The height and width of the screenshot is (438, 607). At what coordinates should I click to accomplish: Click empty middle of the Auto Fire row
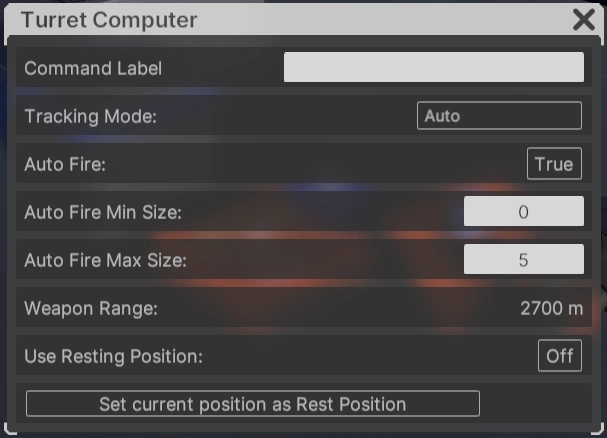(300, 164)
